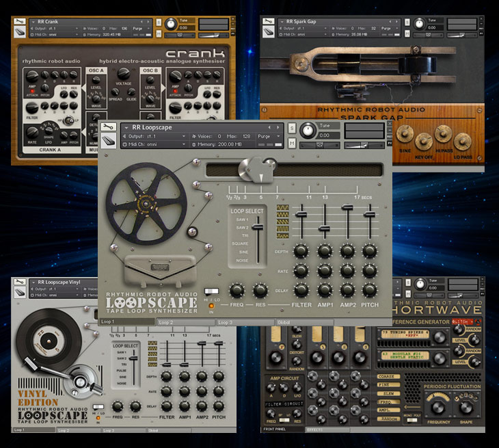Open the EFFECTS tab in Shortwave
Viewport: 499px width, 448px height.
point(328,430)
